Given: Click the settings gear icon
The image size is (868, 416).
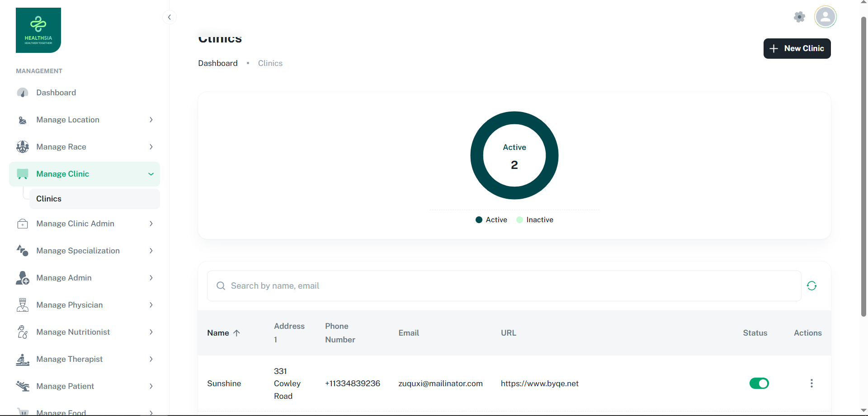Looking at the screenshot, I should tap(799, 17).
